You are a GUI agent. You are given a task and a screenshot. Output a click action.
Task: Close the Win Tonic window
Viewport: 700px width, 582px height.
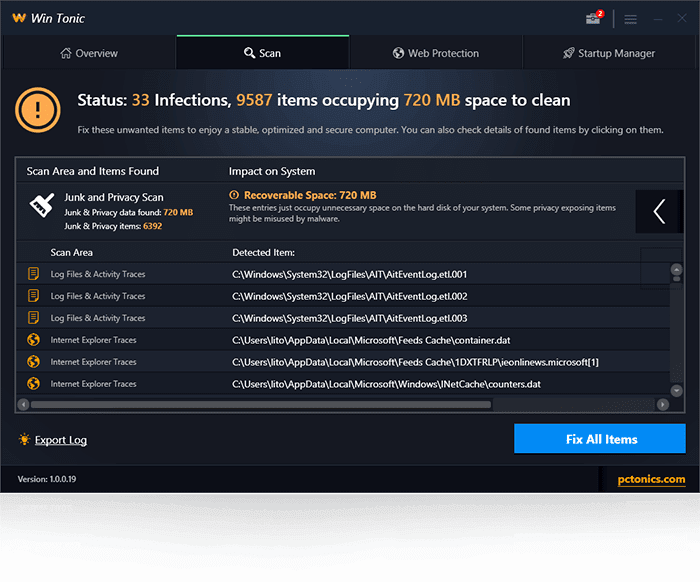681,18
